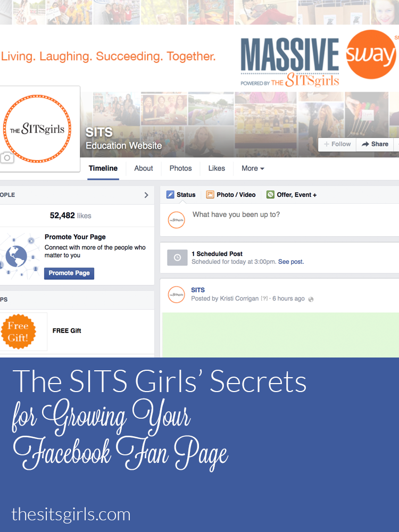Open the Free Gift badge icon

(18, 331)
